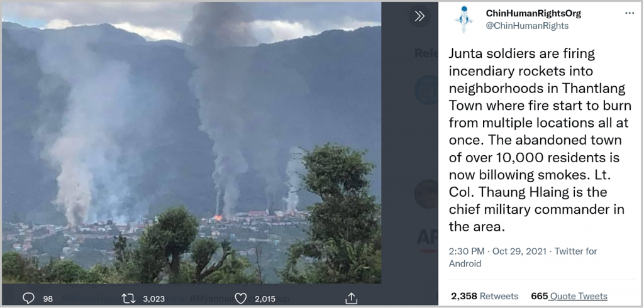Click the 98 reply count
644x308 pixels.
48,299
